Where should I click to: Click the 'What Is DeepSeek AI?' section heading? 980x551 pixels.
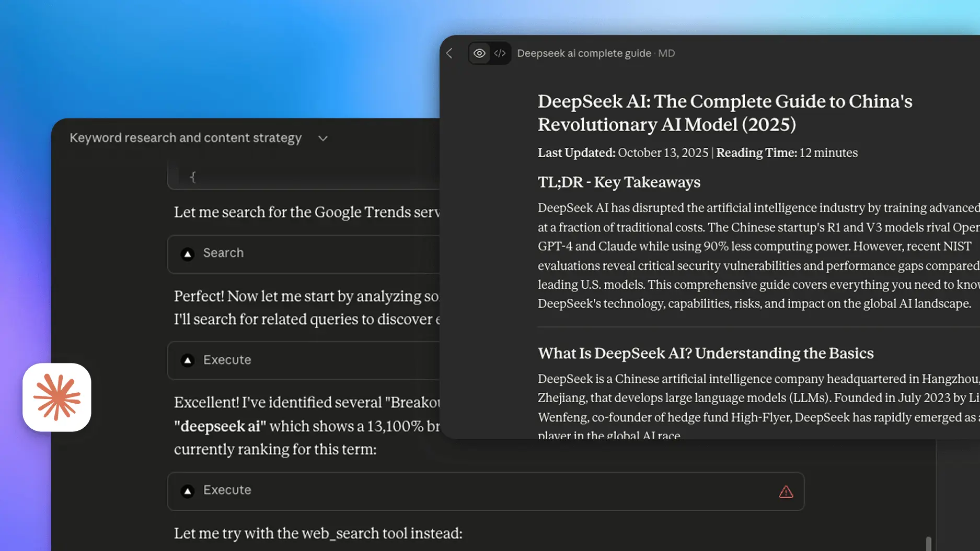[x=705, y=354]
